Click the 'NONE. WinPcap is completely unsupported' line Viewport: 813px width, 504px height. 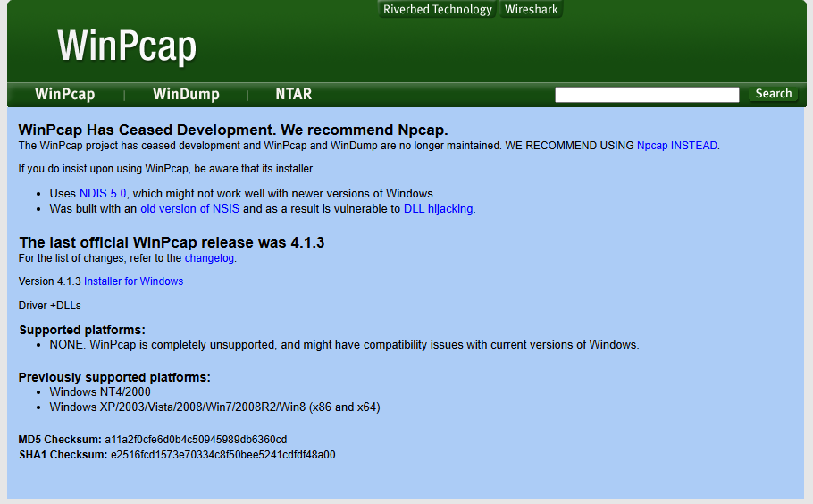click(x=344, y=344)
